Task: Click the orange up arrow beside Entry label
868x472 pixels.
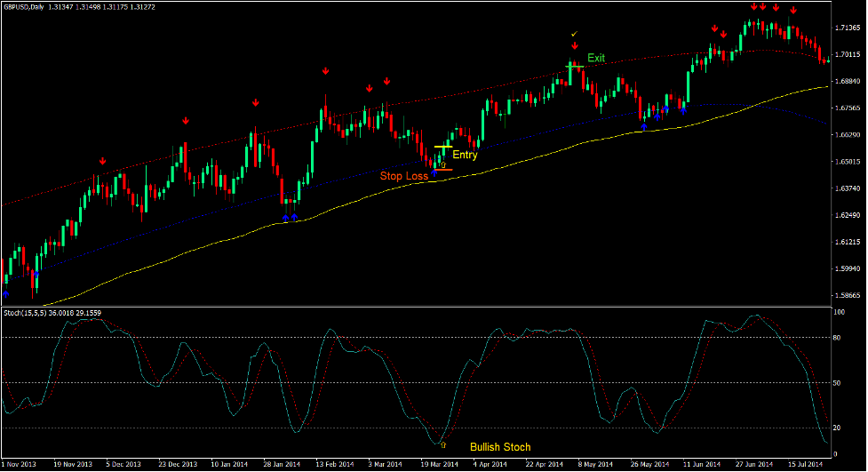Action: tap(442, 164)
